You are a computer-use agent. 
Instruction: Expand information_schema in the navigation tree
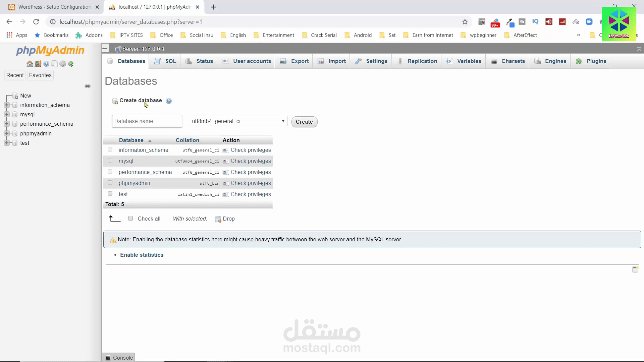(x=6, y=105)
